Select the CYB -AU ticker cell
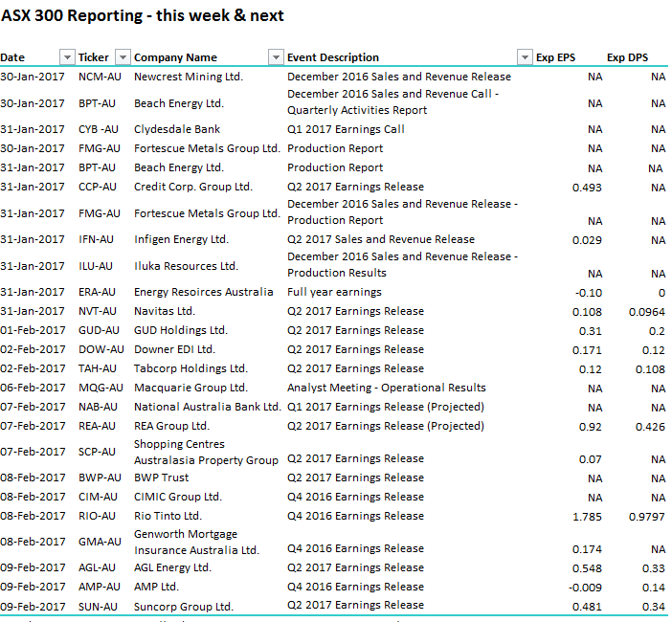 click(99, 129)
